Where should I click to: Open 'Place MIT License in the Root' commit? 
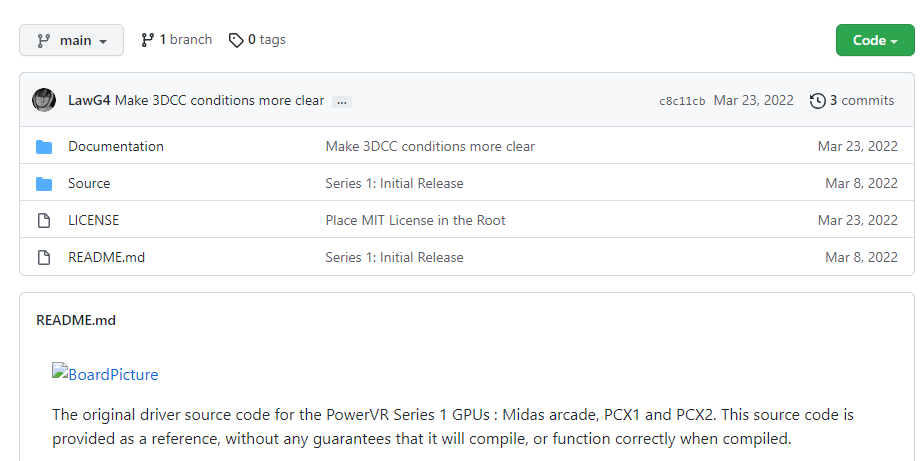[415, 221]
